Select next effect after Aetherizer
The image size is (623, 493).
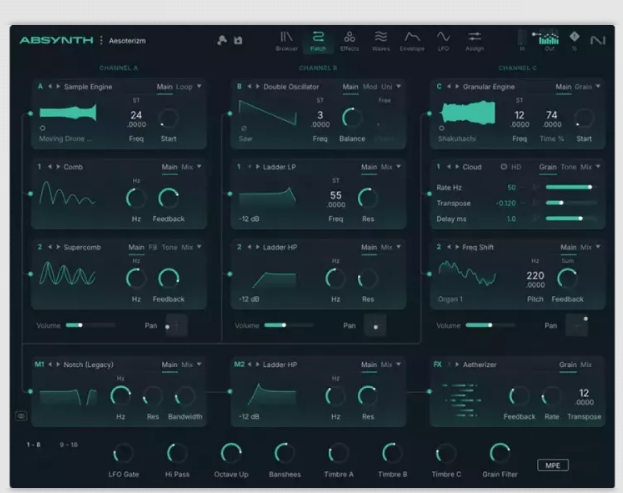point(457,364)
